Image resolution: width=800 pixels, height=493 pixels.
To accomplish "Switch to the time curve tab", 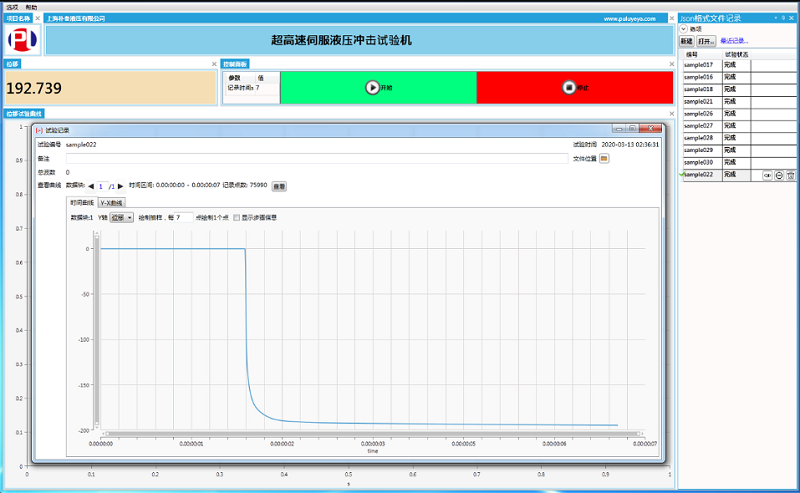I will [x=82, y=203].
